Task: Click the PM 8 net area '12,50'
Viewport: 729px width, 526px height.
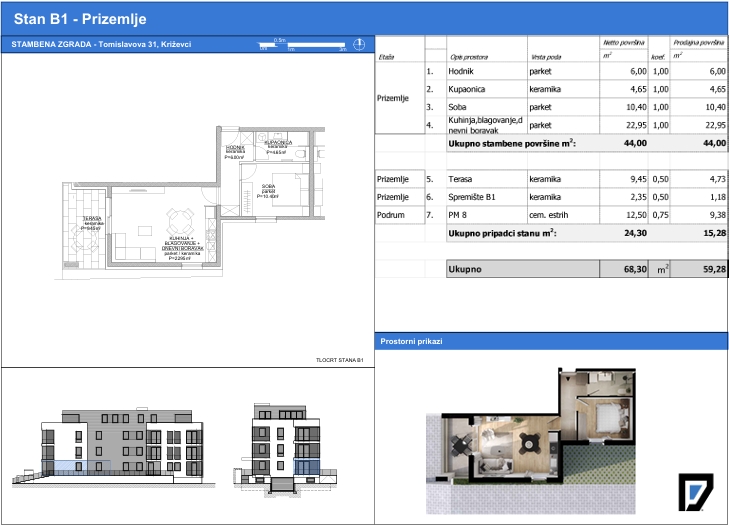Action: click(636, 215)
